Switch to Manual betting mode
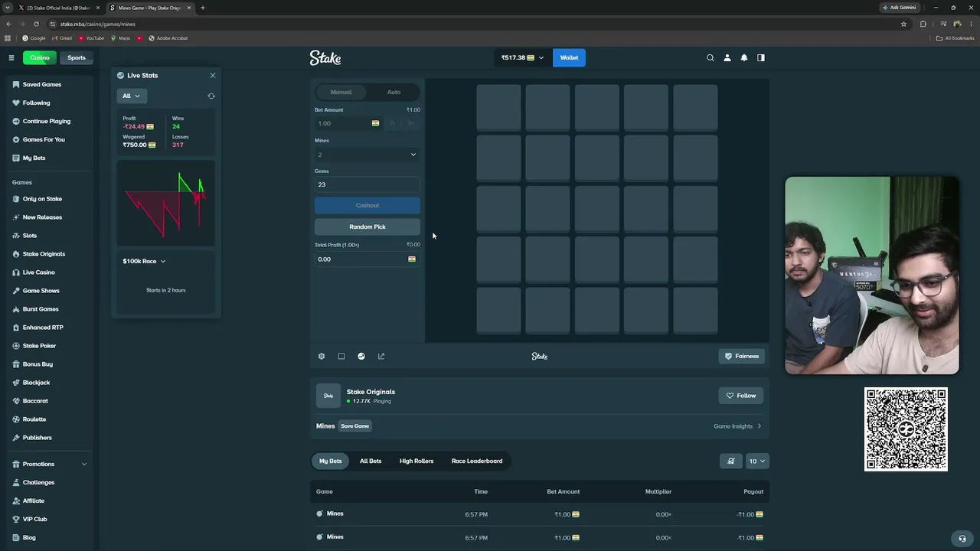The image size is (980, 551). click(x=341, y=92)
